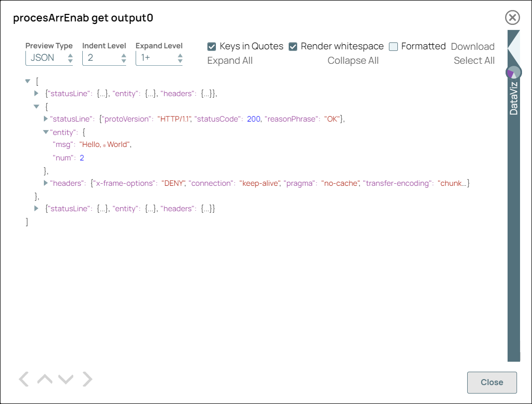
Task: Increment Indent Level using its up arrow
Action: (123, 55)
